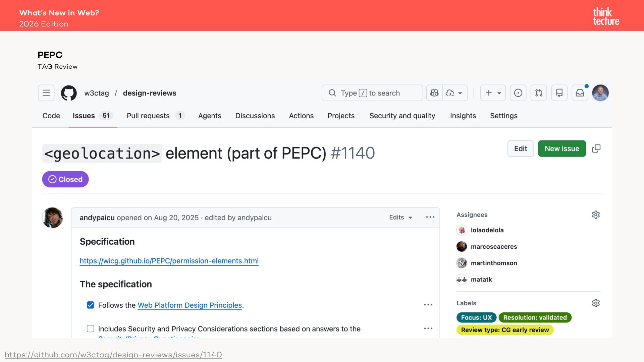Select the yellow CG early review label
644x362 pixels.
coord(505,330)
